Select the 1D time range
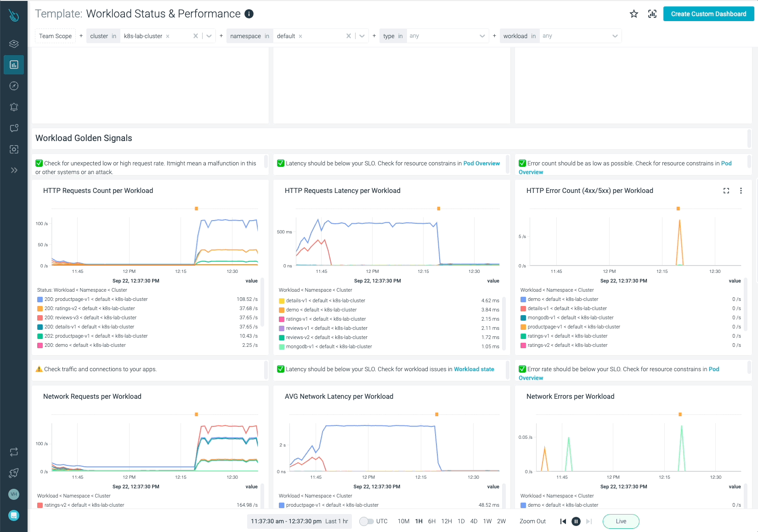758x532 pixels. tap(461, 521)
